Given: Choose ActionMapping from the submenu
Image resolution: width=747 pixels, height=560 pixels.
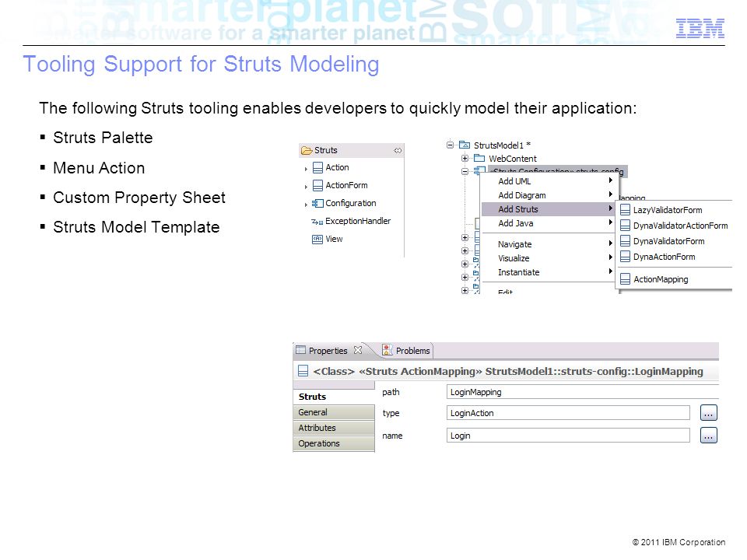Looking at the screenshot, I should pos(674,279).
